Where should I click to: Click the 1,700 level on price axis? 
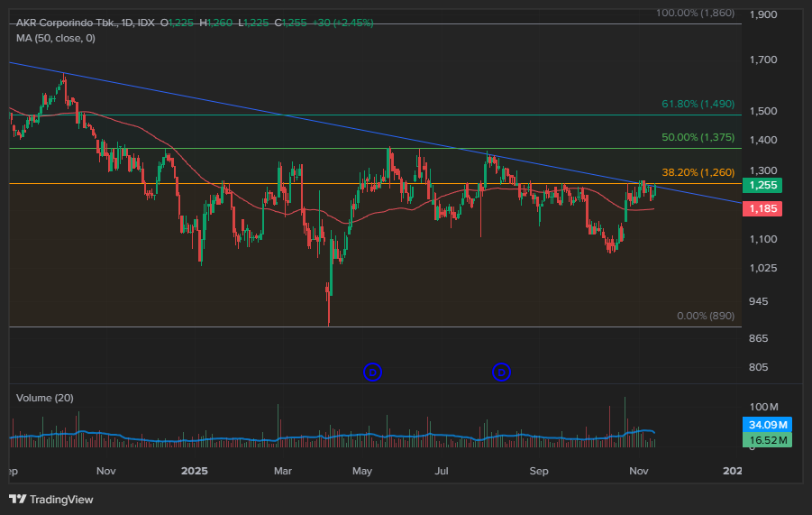point(762,60)
